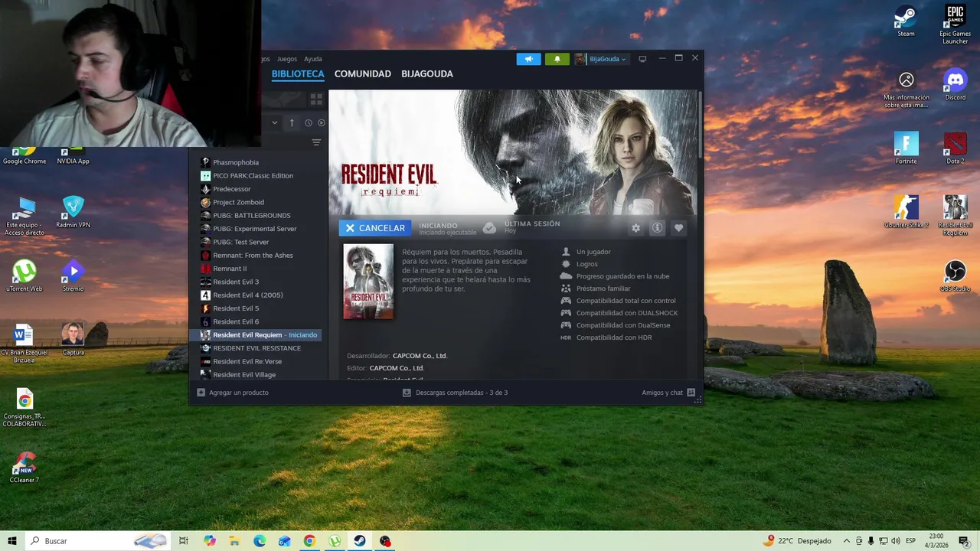The height and width of the screenshot is (551, 980).
Task: Open Steam desktop shortcut
Action: click(906, 21)
